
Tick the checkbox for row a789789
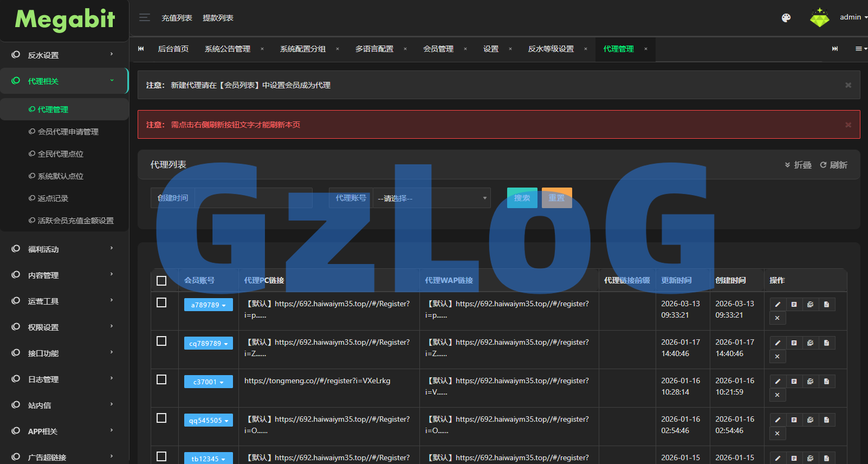(161, 302)
